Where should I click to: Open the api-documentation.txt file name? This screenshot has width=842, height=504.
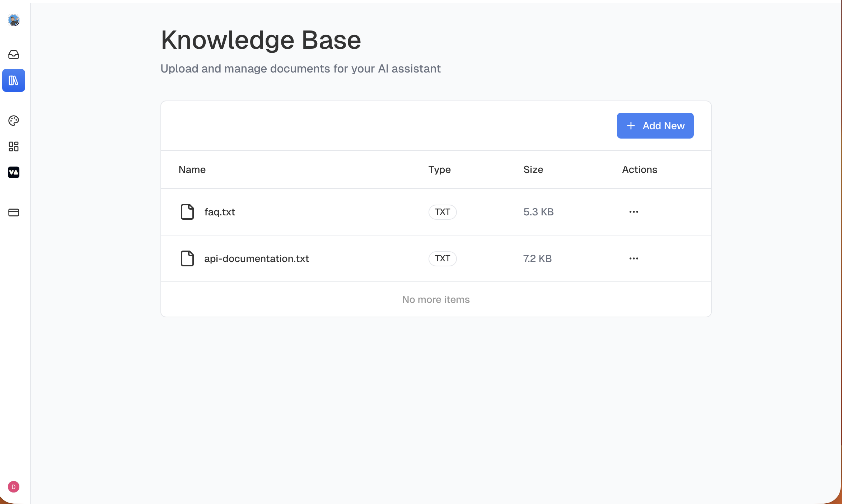(257, 258)
